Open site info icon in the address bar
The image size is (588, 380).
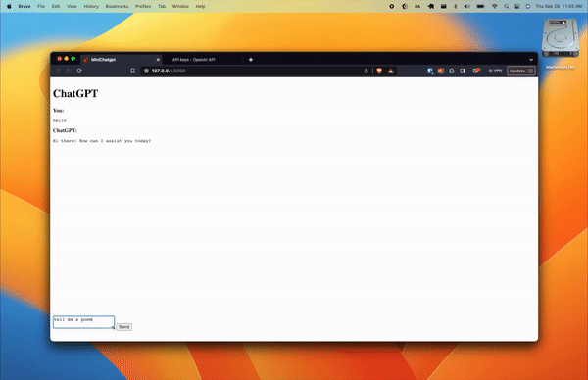click(146, 71)
